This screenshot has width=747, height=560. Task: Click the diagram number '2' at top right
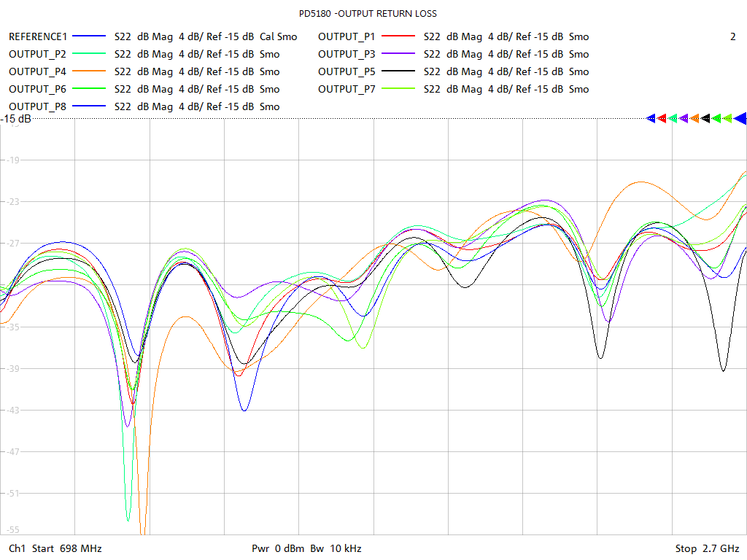click(x=732, y=36)
